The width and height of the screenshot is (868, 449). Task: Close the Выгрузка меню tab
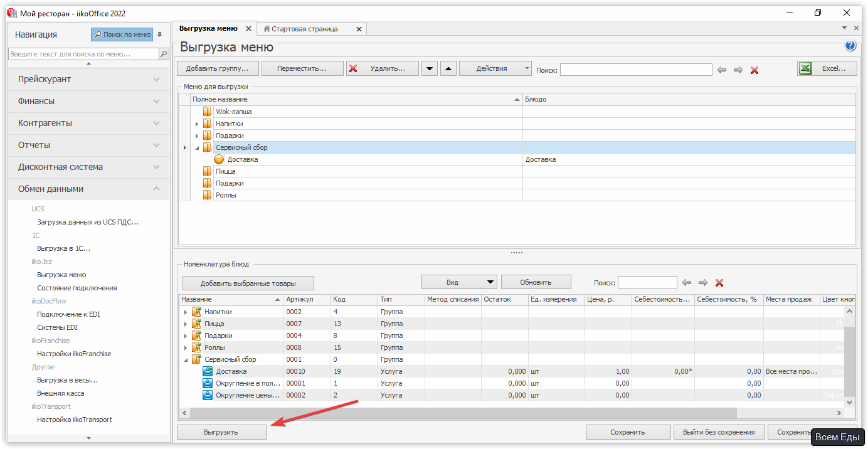pyautogui.click(x=248, y=29)
